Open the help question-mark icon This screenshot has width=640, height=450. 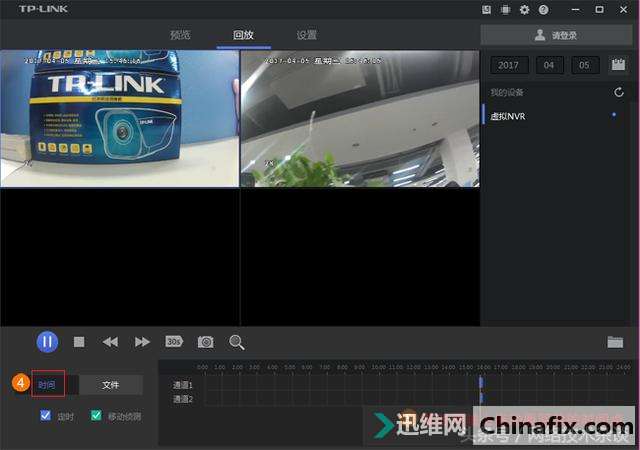click(543, 10)
